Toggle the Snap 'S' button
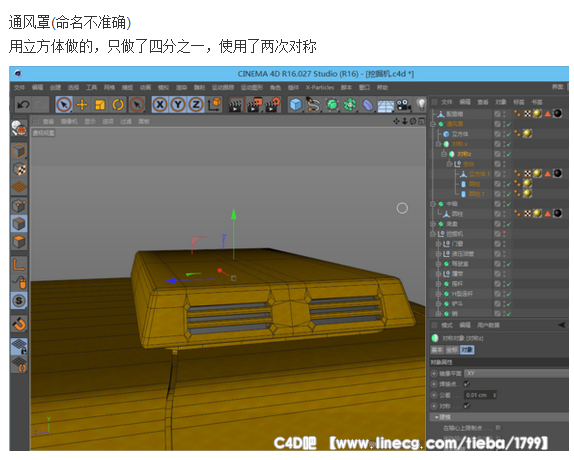This screenshot has width=574, height=460. (19, 301)
